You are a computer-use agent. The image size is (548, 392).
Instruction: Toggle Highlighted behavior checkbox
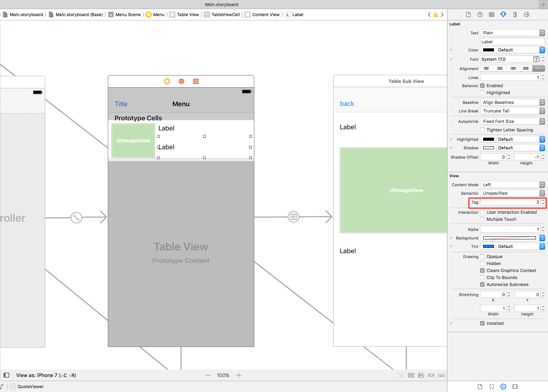click(482, 93)
